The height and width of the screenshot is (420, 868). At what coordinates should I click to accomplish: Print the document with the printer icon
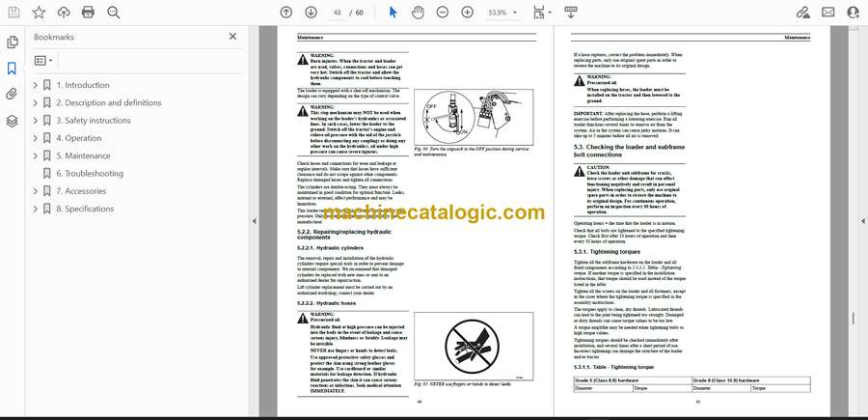click(88, 13)
